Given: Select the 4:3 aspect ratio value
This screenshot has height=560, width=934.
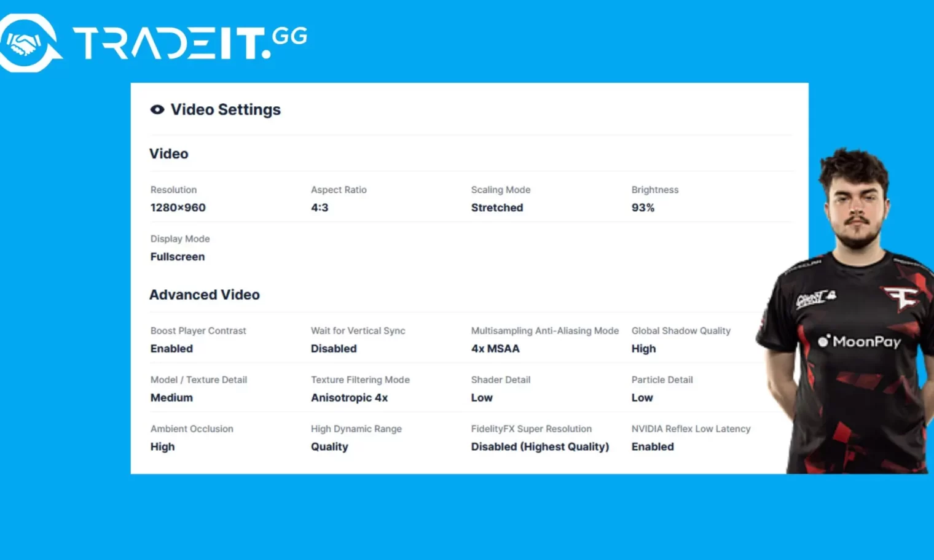Looking at the screenshot, I should 320,208.
